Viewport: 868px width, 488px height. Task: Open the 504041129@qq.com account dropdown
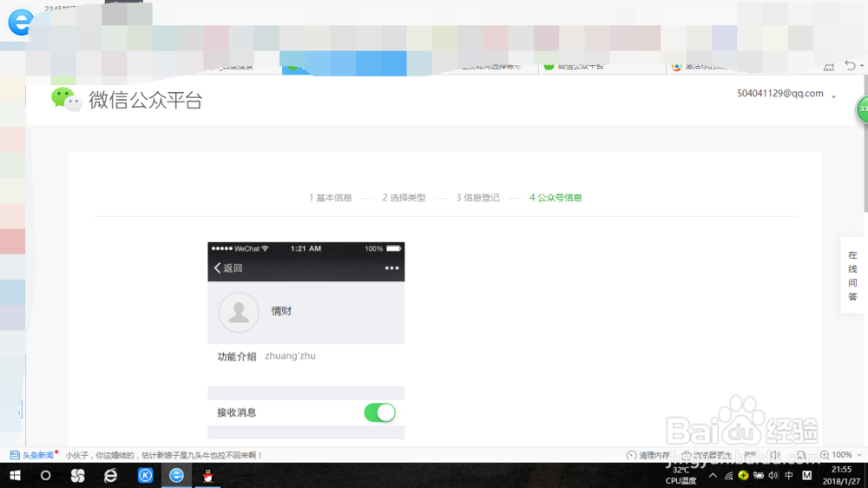[x=833, y=97]
